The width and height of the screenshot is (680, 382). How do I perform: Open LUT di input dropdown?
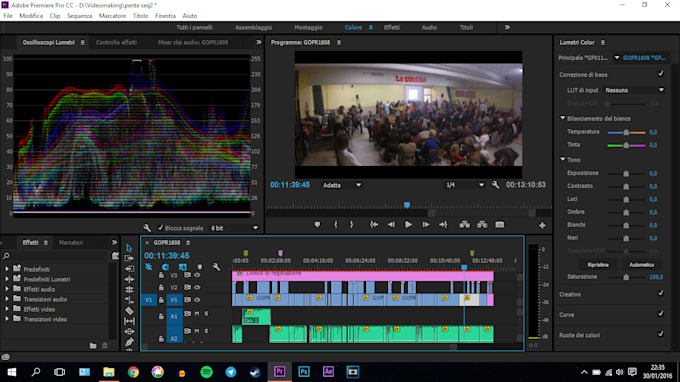[x=634, y=90]
